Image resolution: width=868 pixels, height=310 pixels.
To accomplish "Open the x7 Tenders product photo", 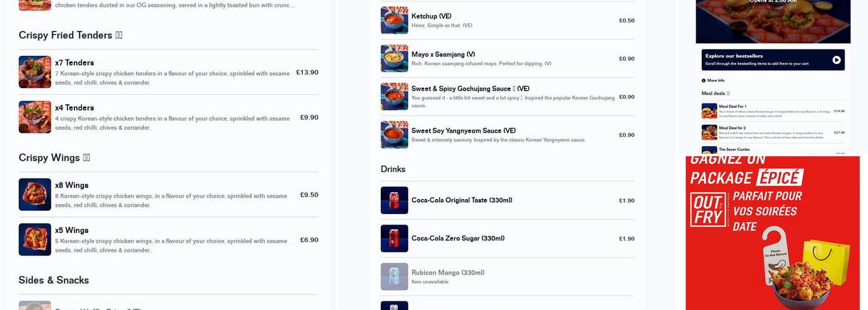I will [35, 72].
